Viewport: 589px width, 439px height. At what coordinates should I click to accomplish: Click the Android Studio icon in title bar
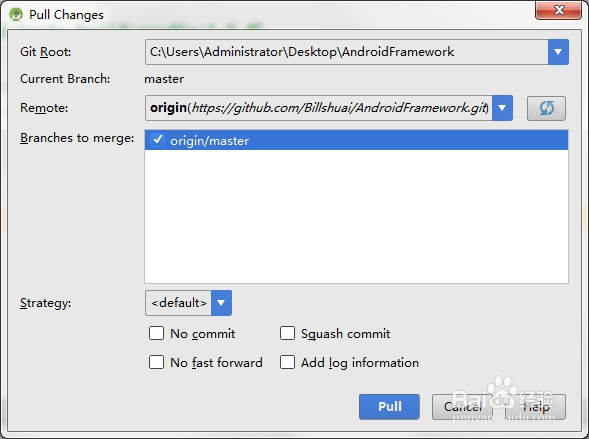16,15
